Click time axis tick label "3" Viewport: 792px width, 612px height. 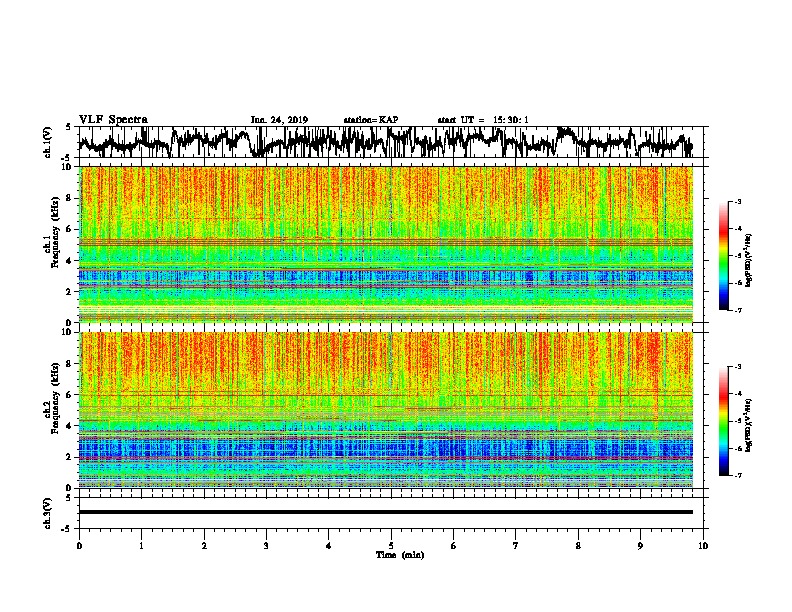266,546
